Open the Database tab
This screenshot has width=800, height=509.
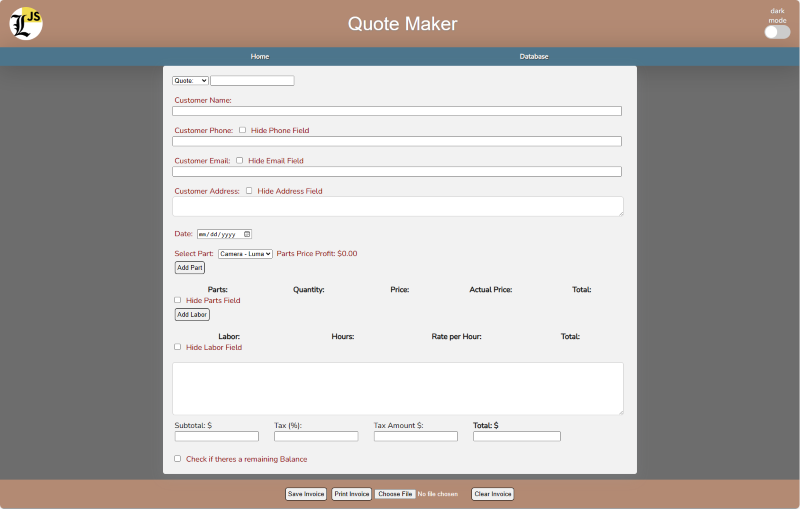(x=534, y=57)
